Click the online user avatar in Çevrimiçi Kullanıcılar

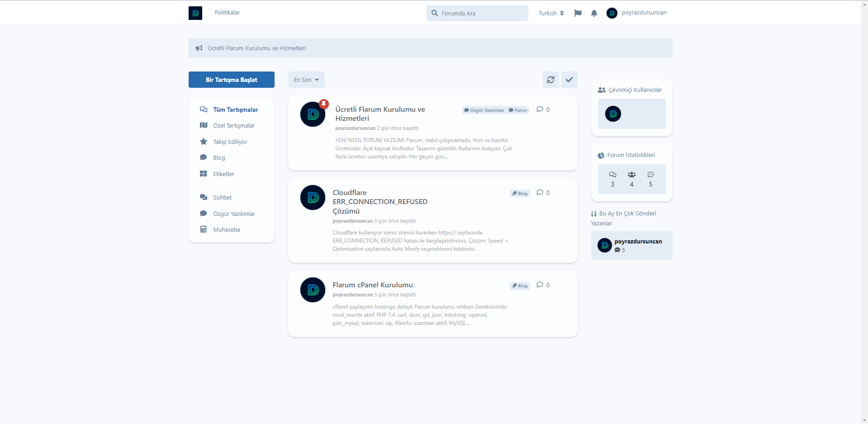(613, 114)
